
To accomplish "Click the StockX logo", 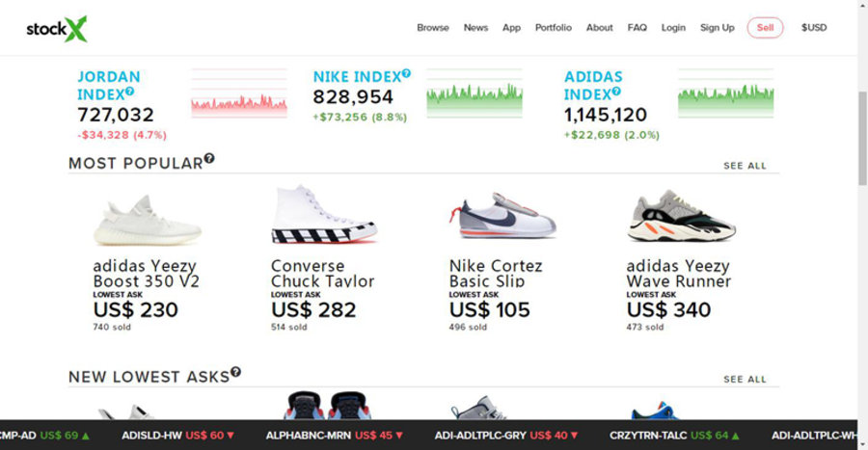I will coord(57,29).
